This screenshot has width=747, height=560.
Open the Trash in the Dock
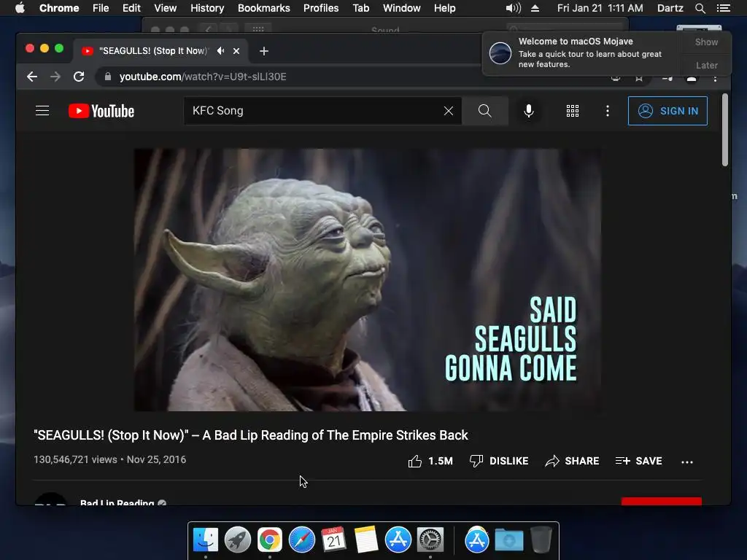pyautogui.click(x=541, y=540)
